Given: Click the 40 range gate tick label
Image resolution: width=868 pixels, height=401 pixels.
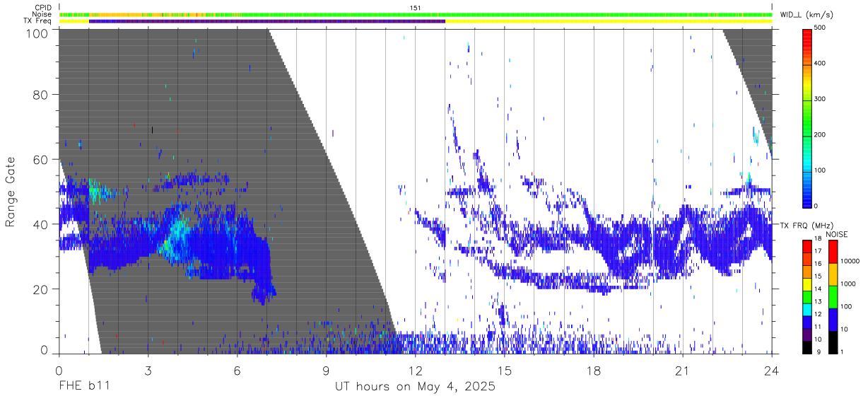Looking at the screenshot, I should [41, 224].
